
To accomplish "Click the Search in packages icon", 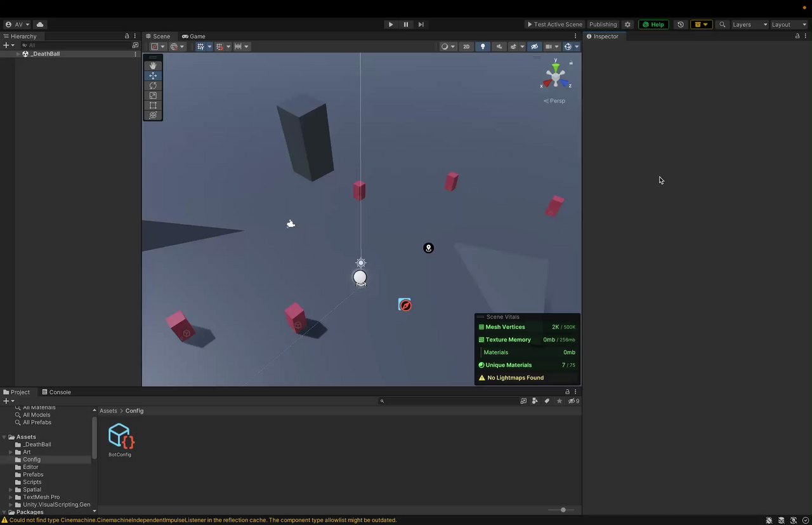I will point(523,401).
